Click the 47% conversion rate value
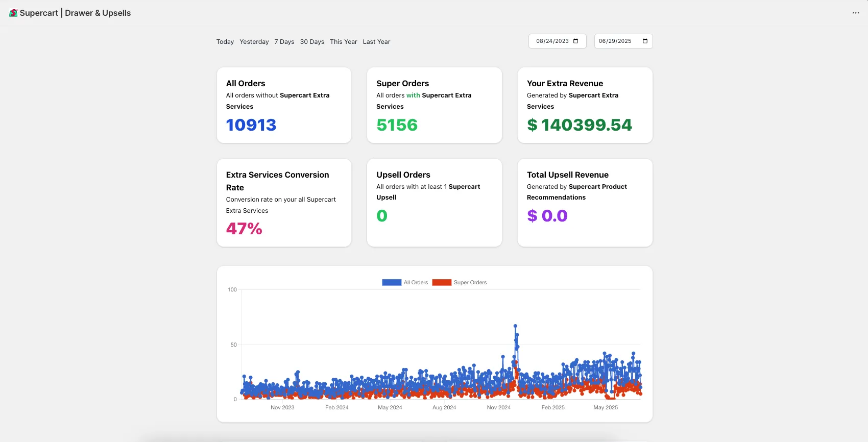The image size is (868, 442). [x=244, y=229]
